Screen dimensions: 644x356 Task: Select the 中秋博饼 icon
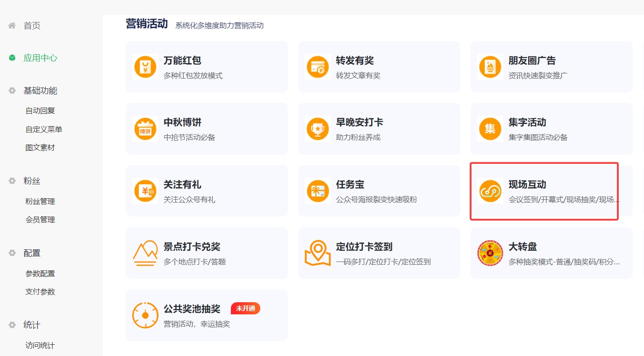(x=145, y=129)
